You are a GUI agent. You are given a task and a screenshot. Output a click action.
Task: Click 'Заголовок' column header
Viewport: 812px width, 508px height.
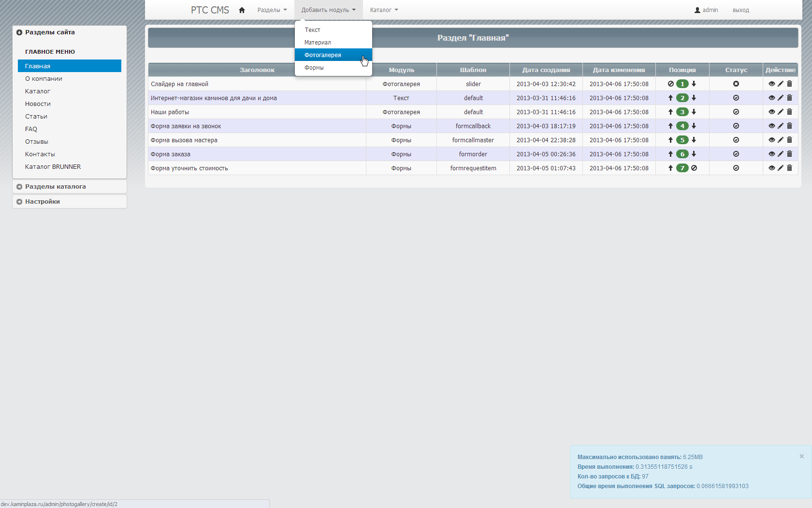257,70
